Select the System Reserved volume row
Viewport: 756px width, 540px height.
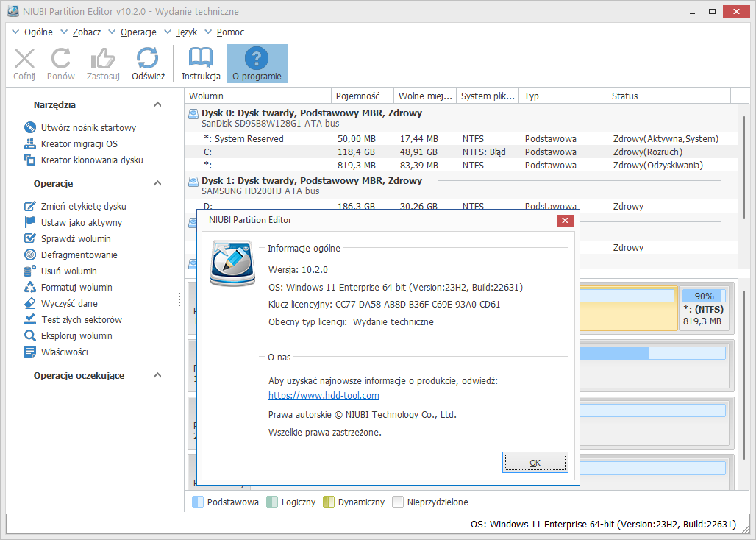tap(460, 139)
